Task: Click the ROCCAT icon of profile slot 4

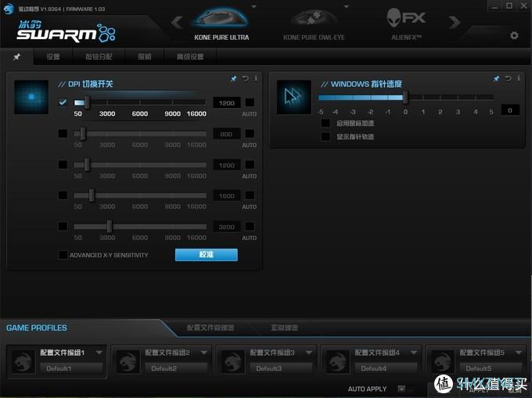Action: coord(338,362)
